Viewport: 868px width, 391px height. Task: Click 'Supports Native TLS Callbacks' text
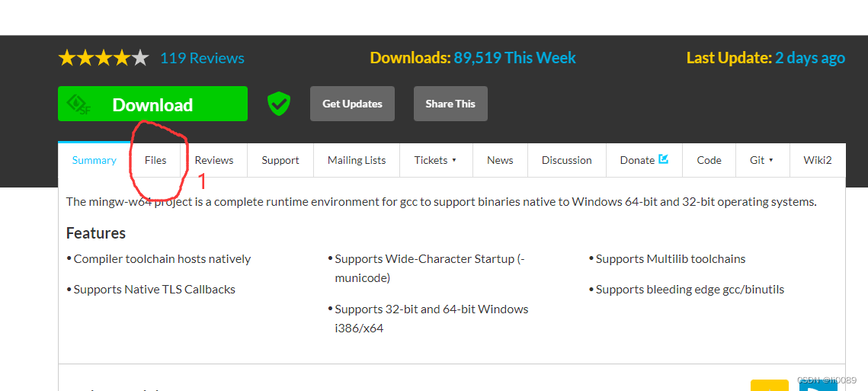pos(155,289)
